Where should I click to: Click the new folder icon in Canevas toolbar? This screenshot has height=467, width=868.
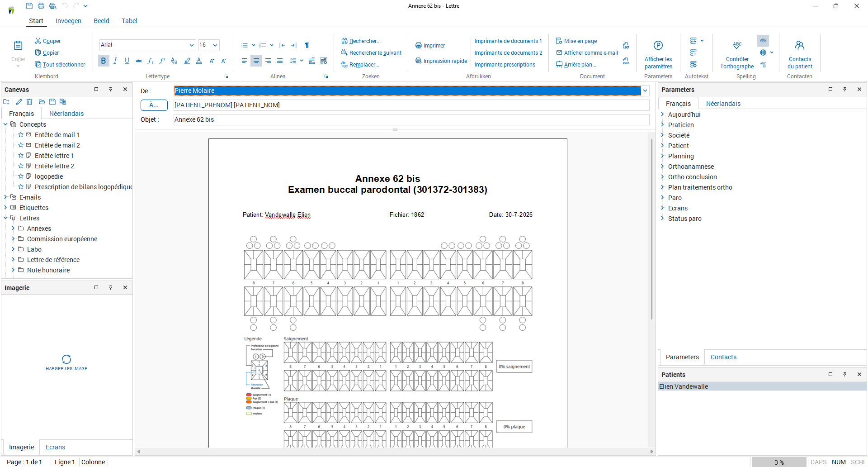click(6, 102)
